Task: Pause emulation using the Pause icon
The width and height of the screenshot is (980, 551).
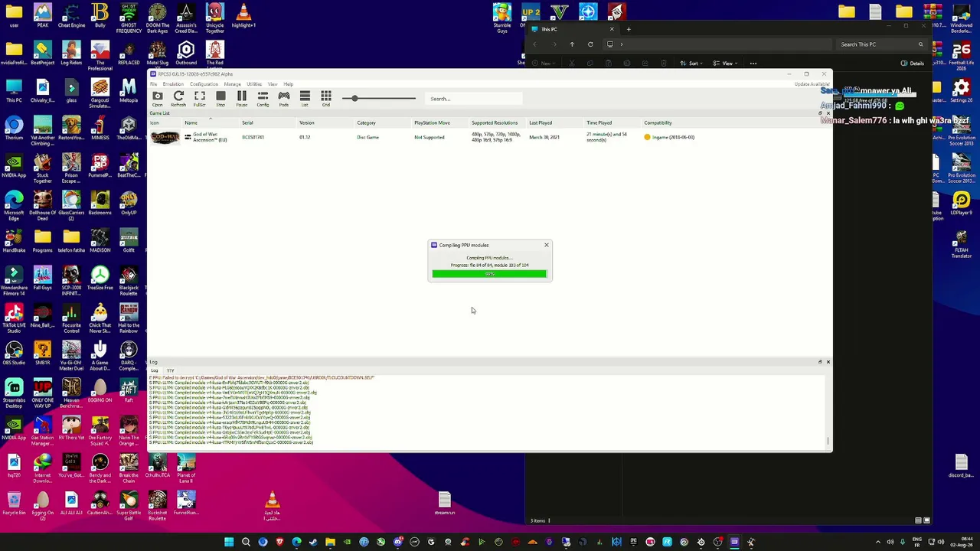Action: pyautogui.click(x=242, y=98)
